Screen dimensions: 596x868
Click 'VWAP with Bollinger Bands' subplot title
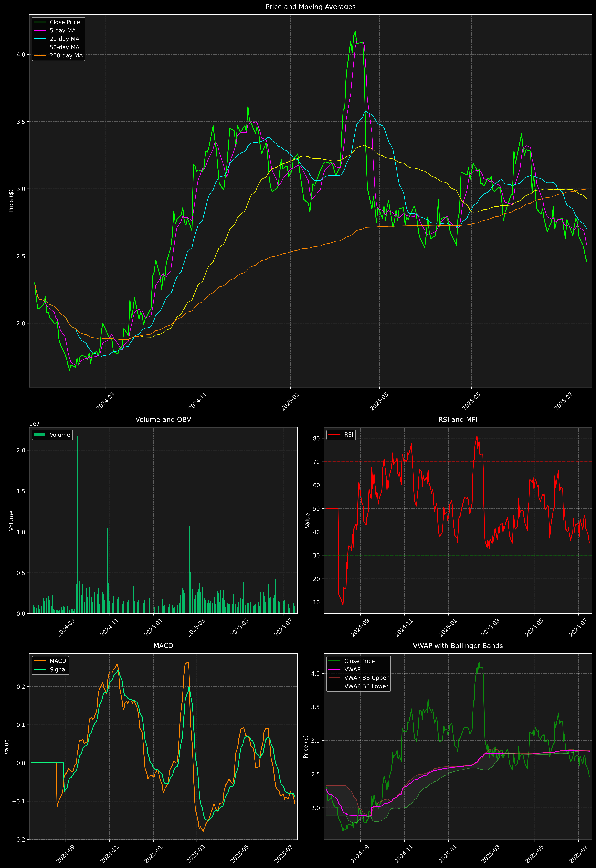(458, 646)
